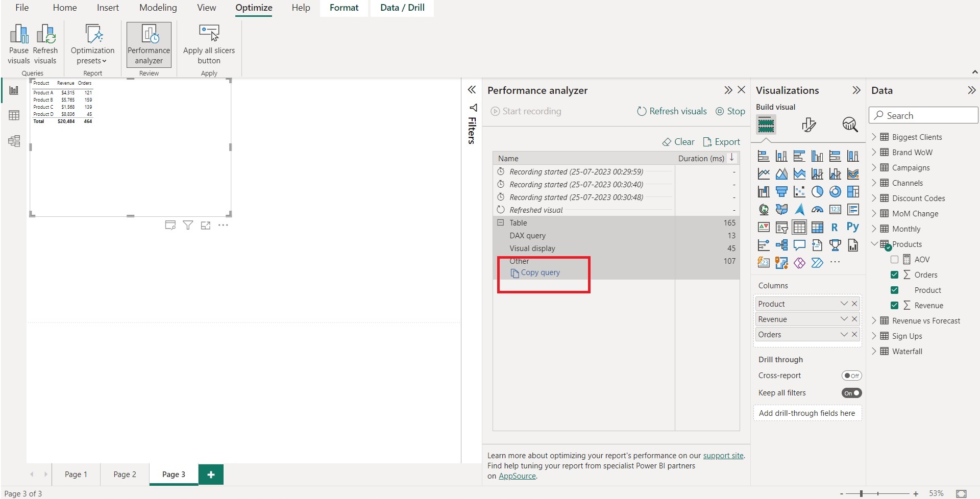Image resolution: width=980 pixels, height=499 pixels.
Task: Select the R script visual icon
Action: (x=835, y=227)
